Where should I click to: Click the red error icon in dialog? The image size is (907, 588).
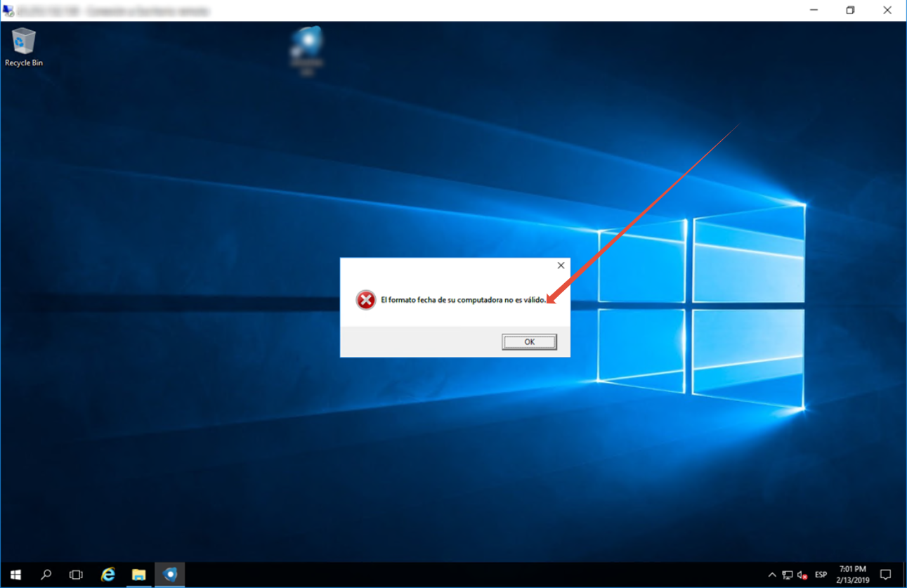pos(365,300)
